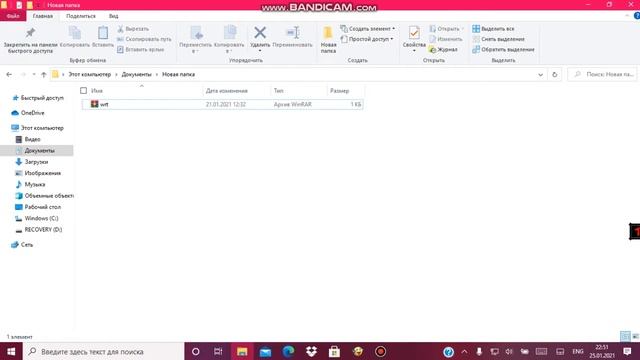Select Документы in sidebar

[37, 151]
